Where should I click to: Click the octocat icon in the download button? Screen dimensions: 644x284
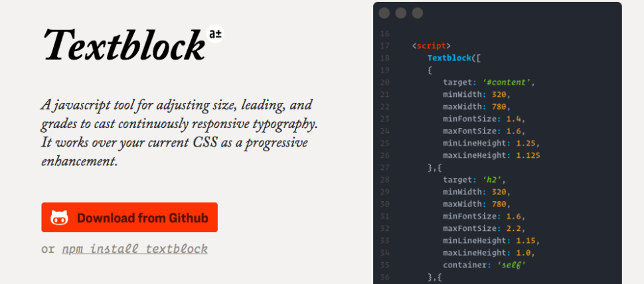point(60,218)
